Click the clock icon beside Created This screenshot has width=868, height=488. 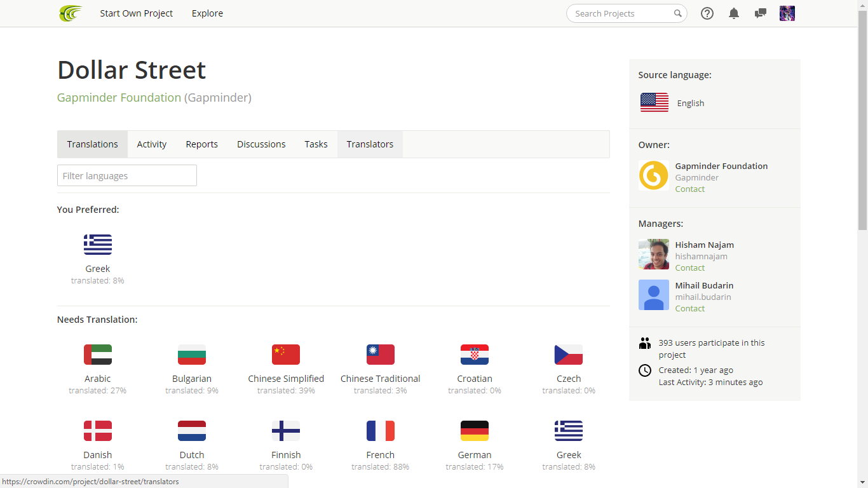point(645,370)
